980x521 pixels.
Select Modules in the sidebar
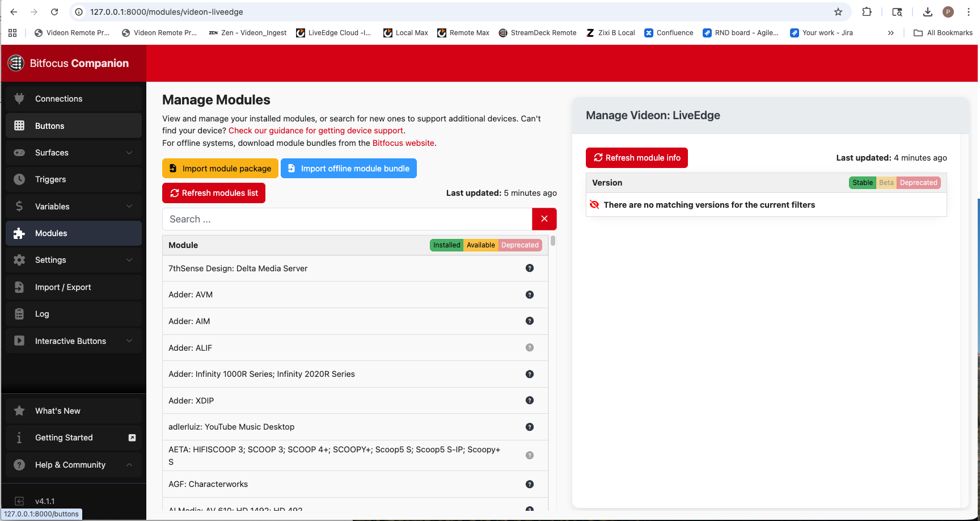(74, 233)
